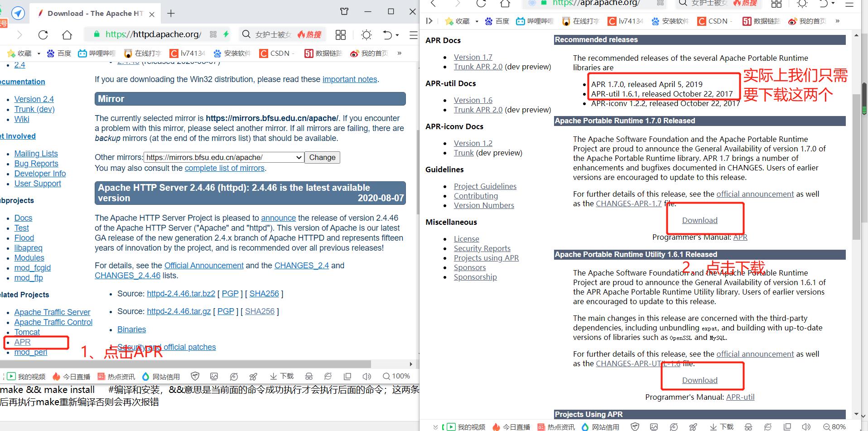Viewport: 868px width, 431px height.
Task: Open the CHANGES-APR-1.7 link
Action: [629, 203]
